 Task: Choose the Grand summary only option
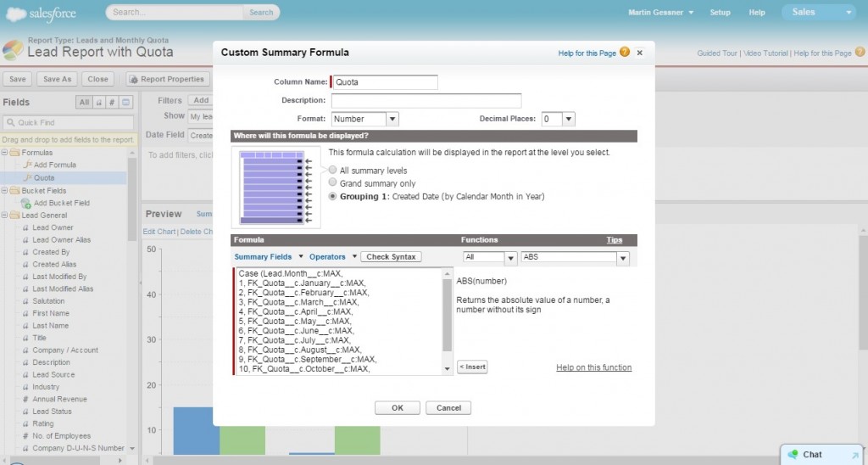(333, 182)
